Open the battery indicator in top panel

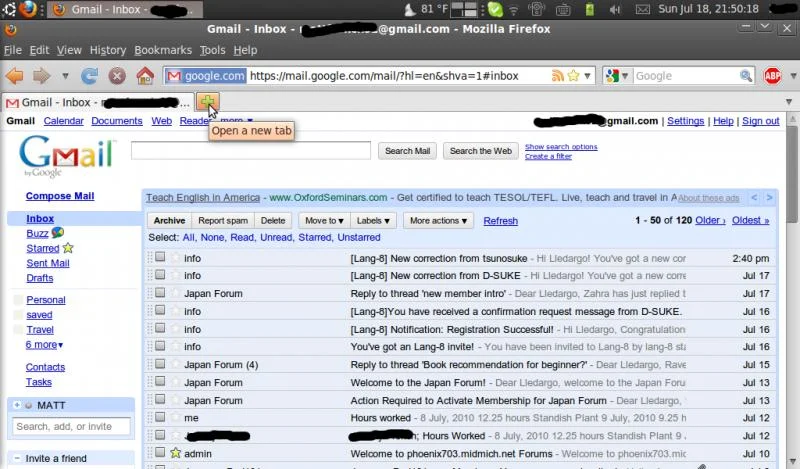tap(589, 9)
